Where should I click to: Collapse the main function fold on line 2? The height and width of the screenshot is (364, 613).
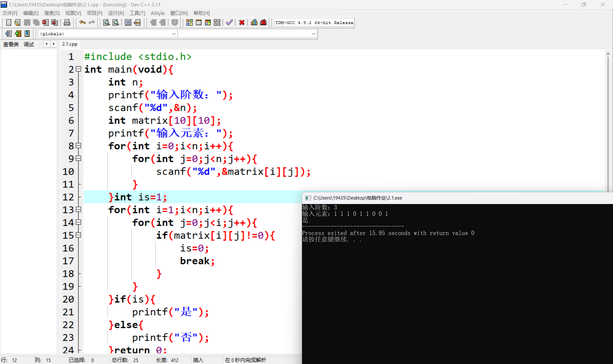(x=79, y=69)
